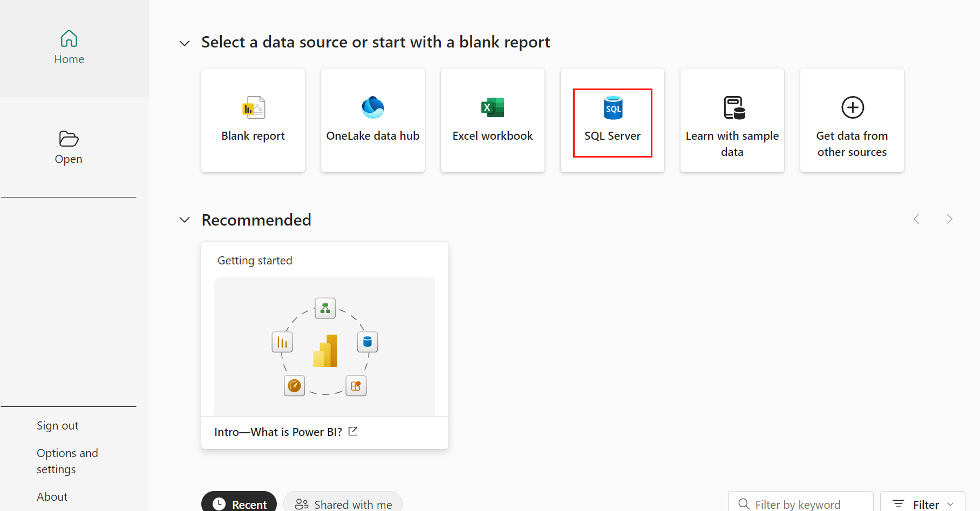
Task: Select the SQL Server data source
Action: [612, 120]
